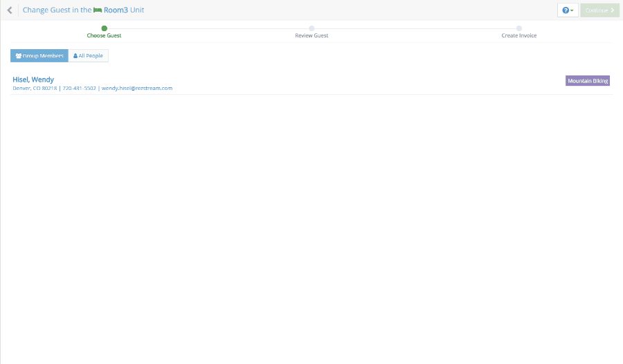Switch to the All People tab

pyautogui.click(x=88, y=56)
